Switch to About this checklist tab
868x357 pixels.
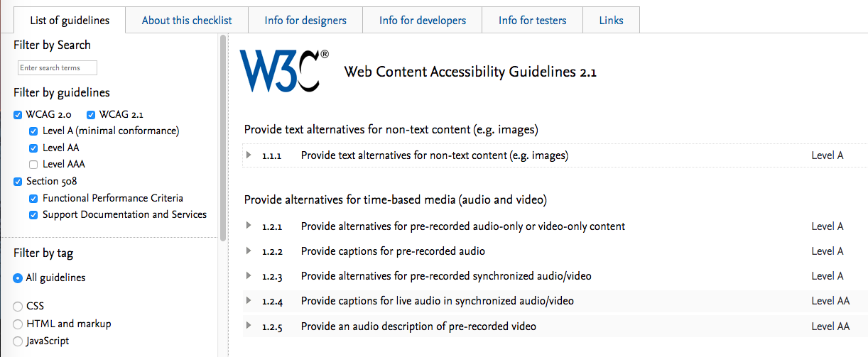(x=187, y=21)
